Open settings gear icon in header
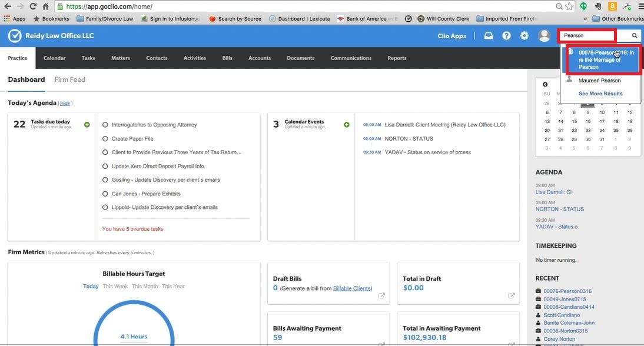Viewport: 644px width, 346px height. coord(524,36)
